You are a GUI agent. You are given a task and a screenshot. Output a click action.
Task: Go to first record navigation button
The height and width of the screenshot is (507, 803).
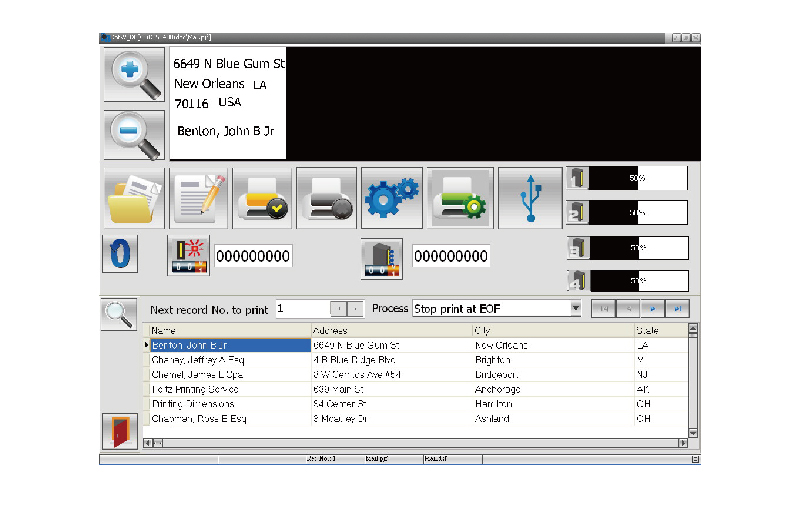tap(604, 309)
